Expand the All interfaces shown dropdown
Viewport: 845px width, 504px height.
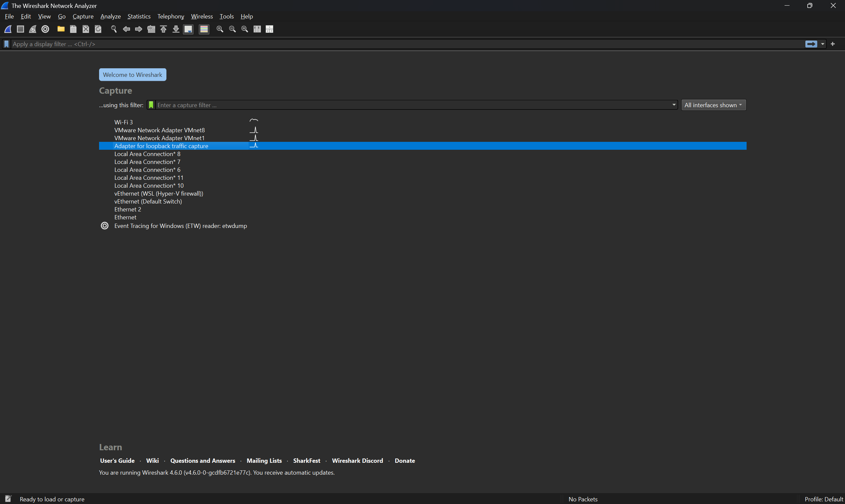click(714, 105)
